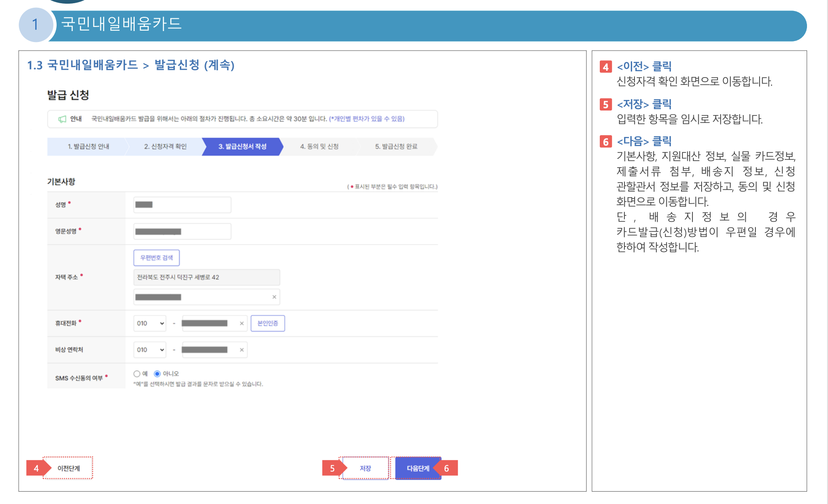The width and height of the screenshot is (828, 504).
Task: Click red badge 6 in right explanation panel
Action: coord(607,142)
